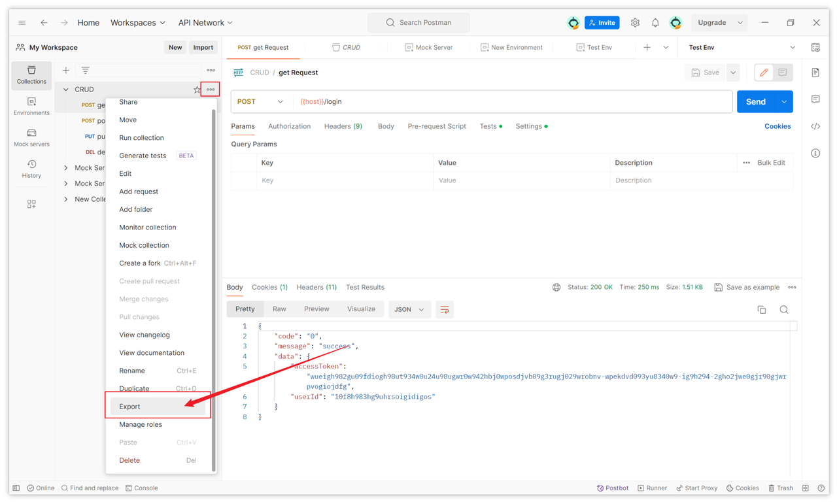Image resolution: width=837 pixels, height=504 pixels.
Task: Copy the response body
Action: [762, 310]
